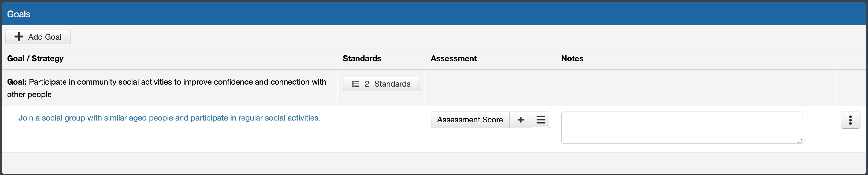868x175 pixels.
Task: Click the bulleted list icon next to the standards count
Action: tap(356, 84)
